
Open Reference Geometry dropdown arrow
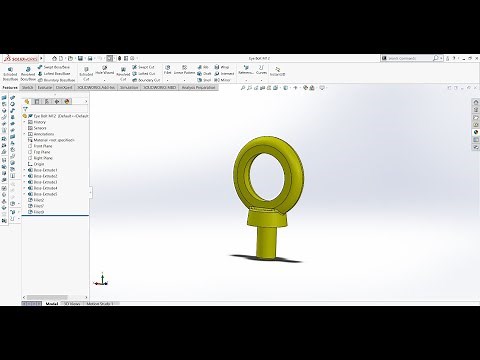coord(246,80)
